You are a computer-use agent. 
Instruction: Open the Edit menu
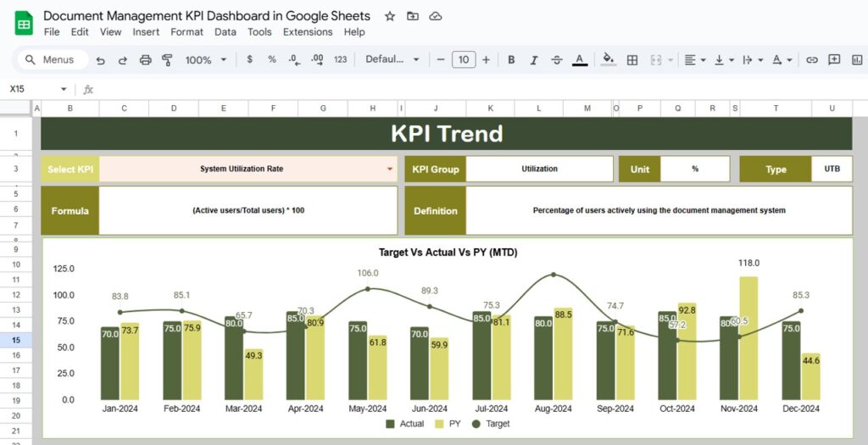coord(80,32)
